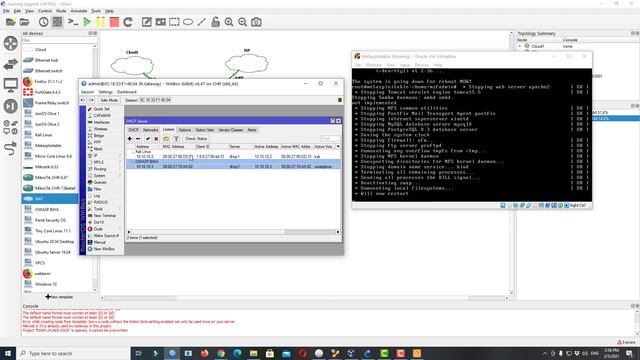Select OWASP BWA in the device list
This screenshot has width=640, height=360.
[x=47, y=209]
